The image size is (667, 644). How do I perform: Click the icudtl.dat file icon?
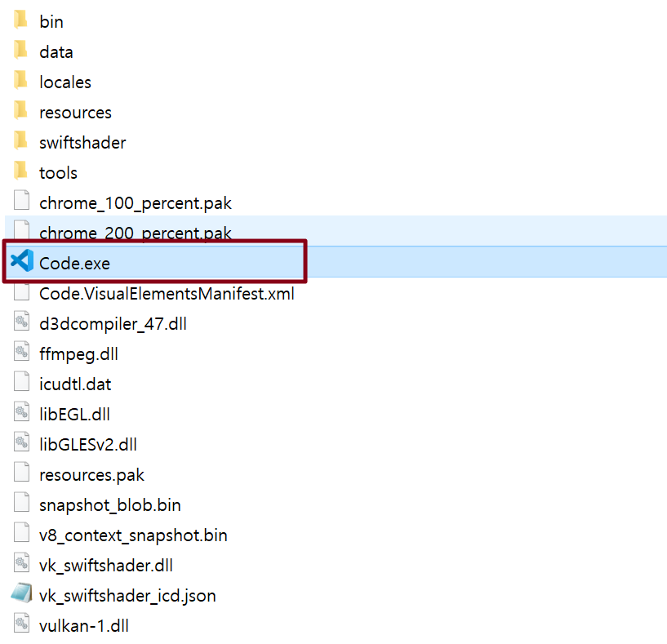(x=21, y=381)
